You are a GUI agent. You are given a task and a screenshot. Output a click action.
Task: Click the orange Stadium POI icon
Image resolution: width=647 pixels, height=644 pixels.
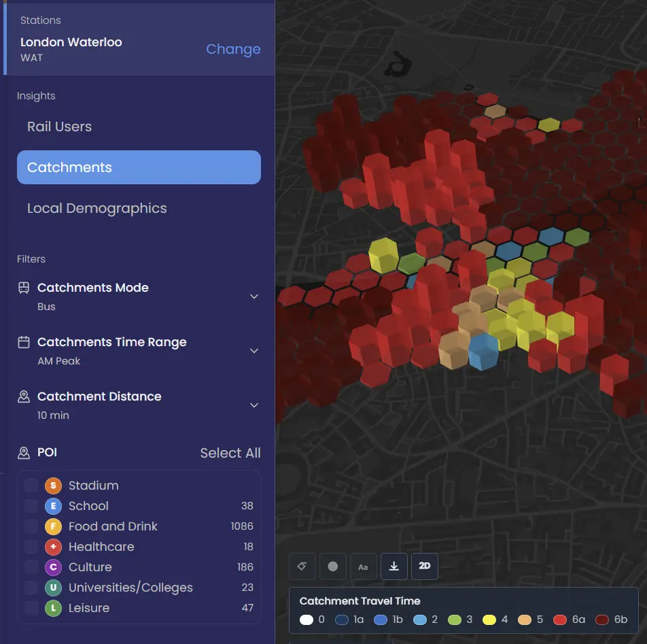(x=52, y=486)
